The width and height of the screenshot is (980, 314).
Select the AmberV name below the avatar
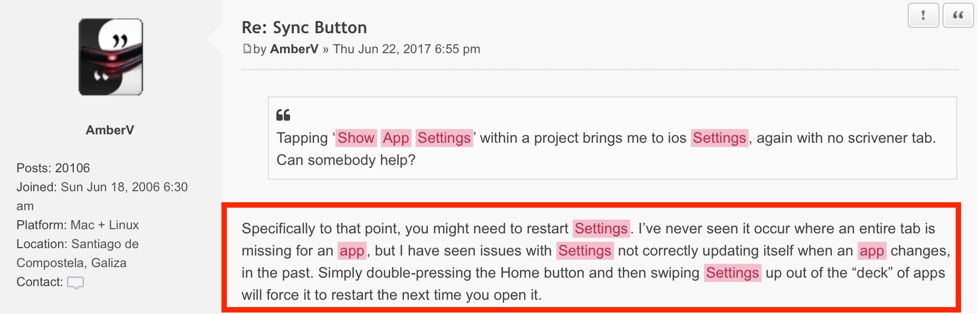click(x=110, y=130)
